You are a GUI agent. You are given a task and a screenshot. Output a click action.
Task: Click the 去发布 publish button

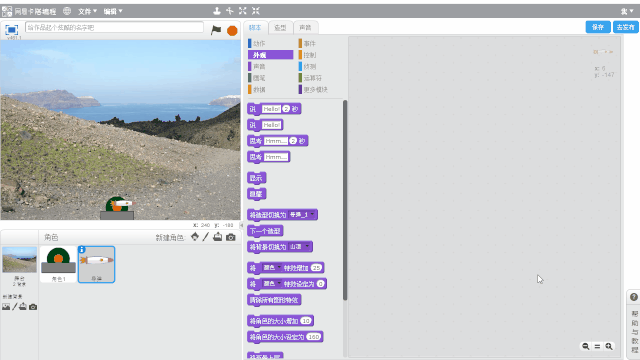[x=625, y=27]
